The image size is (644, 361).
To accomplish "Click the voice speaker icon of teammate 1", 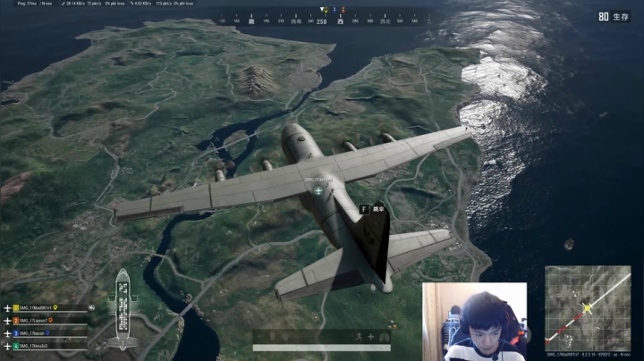I will (91, 307).
